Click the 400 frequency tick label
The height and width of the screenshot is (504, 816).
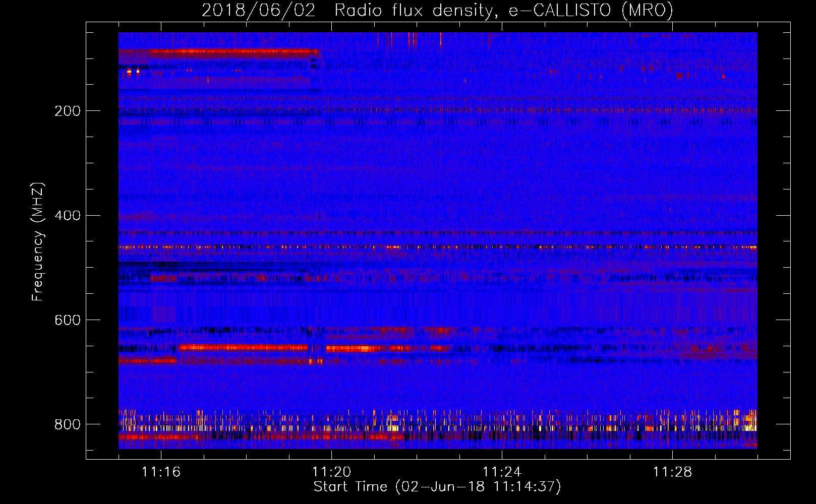coord(68,216)
